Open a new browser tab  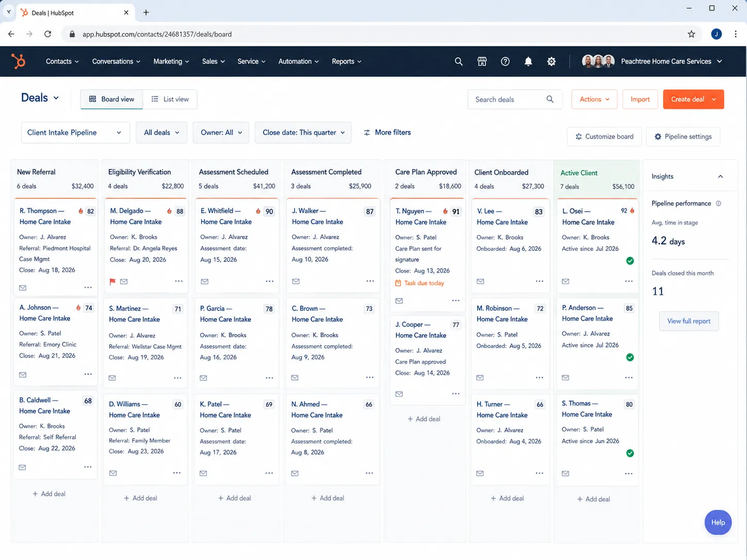tap(146, 12)
